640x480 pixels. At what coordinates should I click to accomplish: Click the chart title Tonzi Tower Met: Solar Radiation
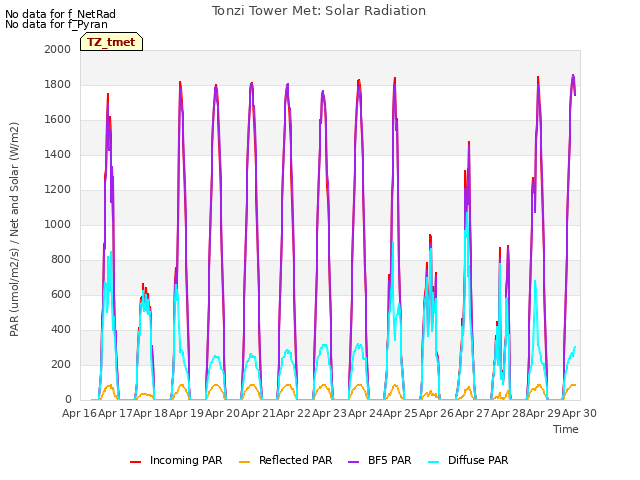tap(319, 11)
